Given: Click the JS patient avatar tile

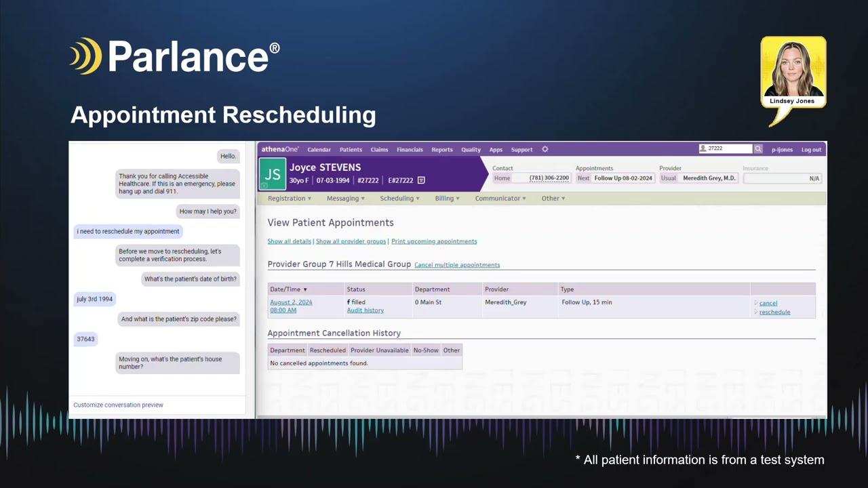Looking at the screenshot, I should [273, 174].
